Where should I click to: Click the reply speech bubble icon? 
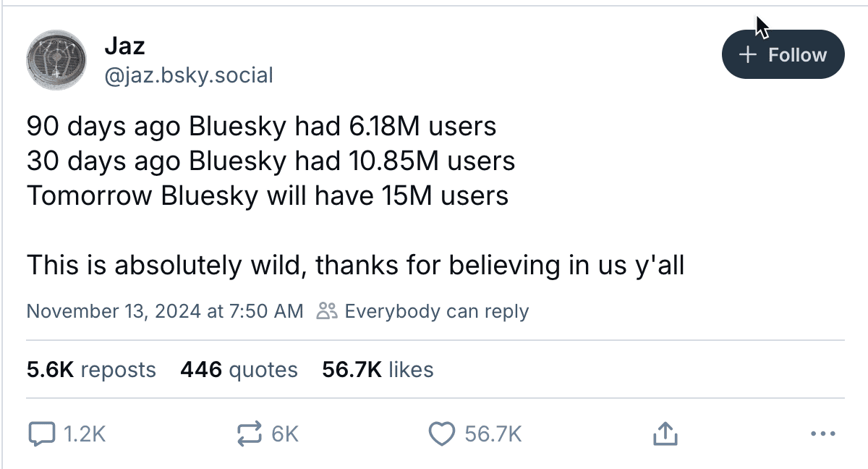(41, 434)
